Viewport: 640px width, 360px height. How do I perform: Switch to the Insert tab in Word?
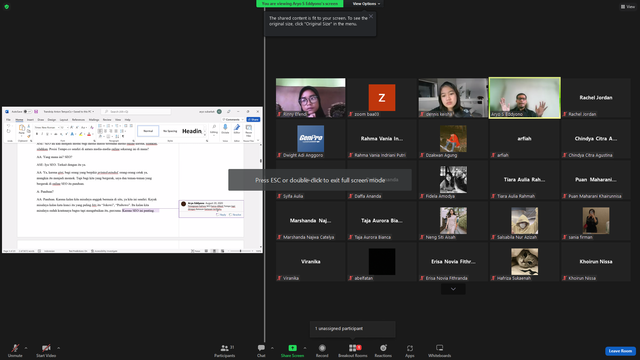[30, 120]
